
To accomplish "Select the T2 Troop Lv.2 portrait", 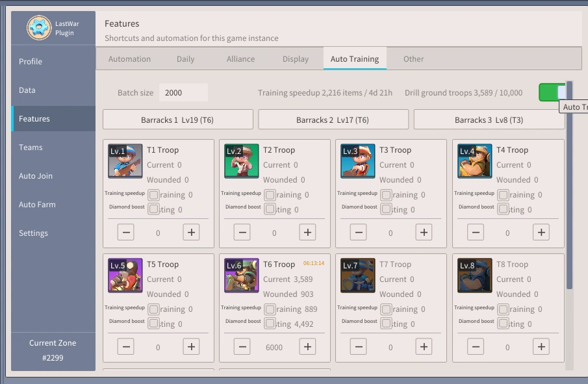I will (x=242, y=161).
